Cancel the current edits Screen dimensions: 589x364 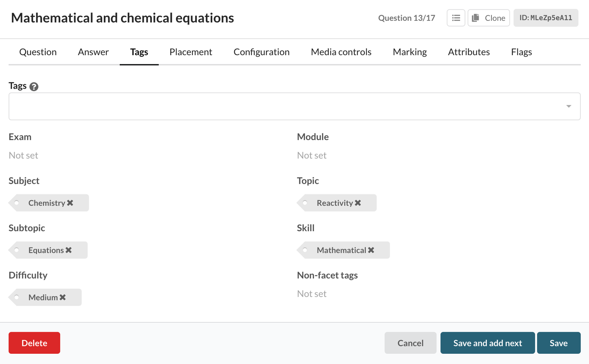click(x=410, y=343)
